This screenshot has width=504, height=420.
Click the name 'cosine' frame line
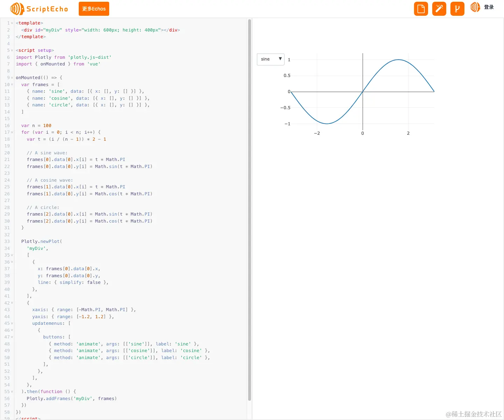click(88, 98)
